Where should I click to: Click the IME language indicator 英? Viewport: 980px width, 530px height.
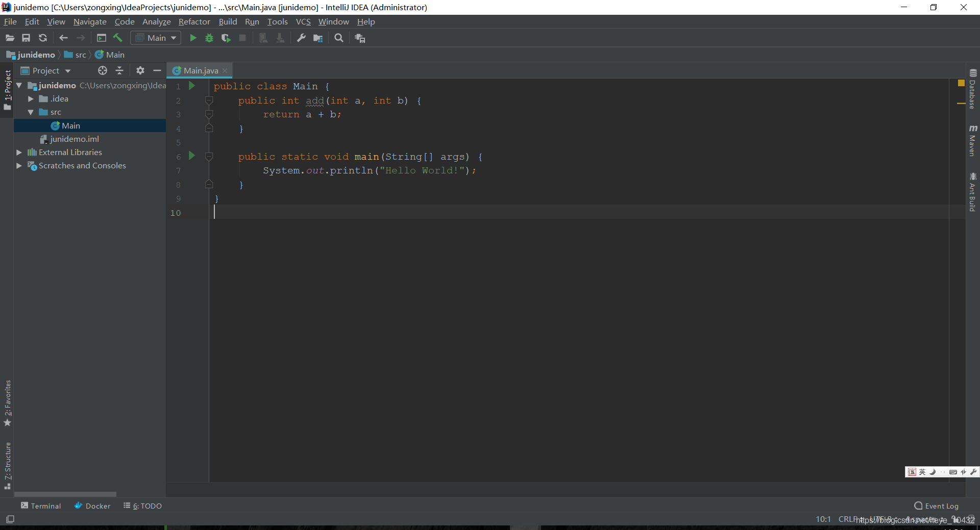tap(922, 472)
